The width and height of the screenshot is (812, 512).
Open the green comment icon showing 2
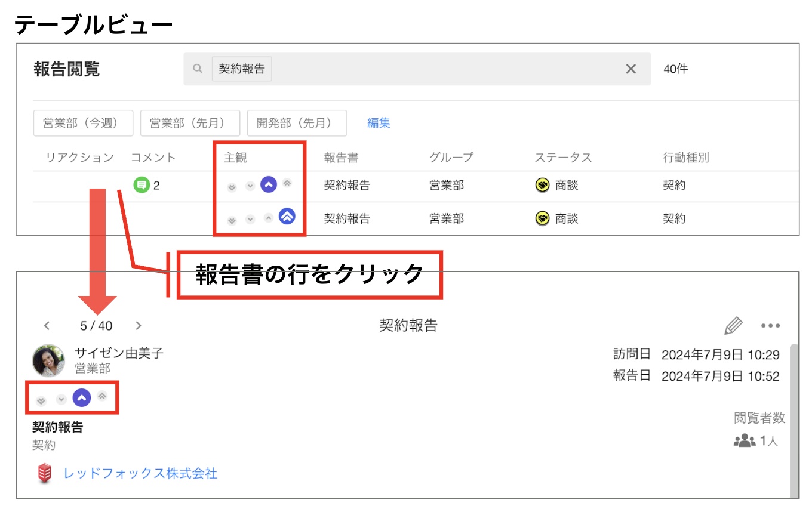coord(141,185)
